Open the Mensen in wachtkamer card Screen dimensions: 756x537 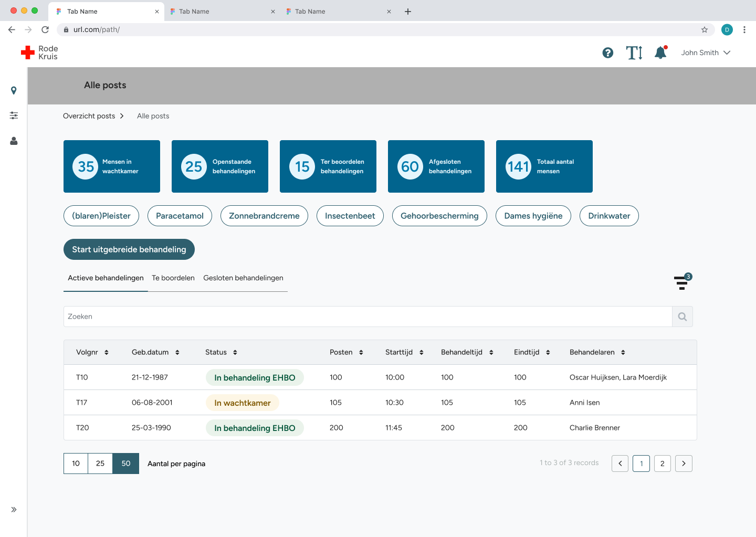click(112, 166)
